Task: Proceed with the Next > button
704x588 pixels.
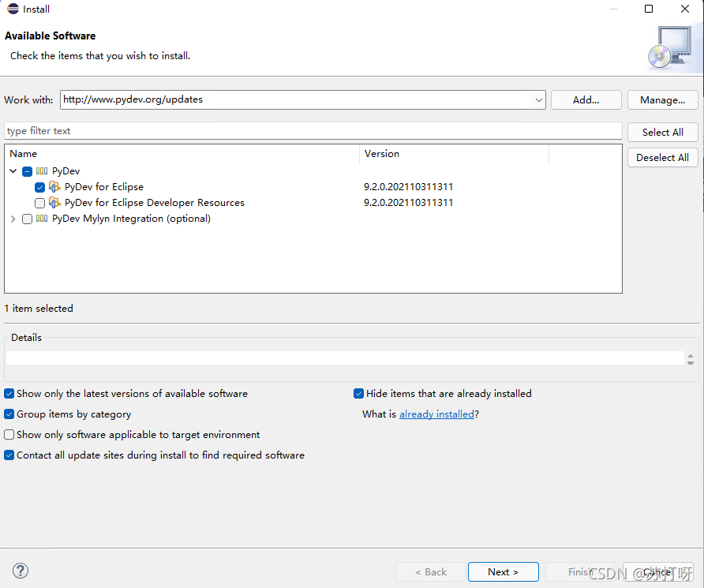Action: pyautogui.click(x=503, y=572)
